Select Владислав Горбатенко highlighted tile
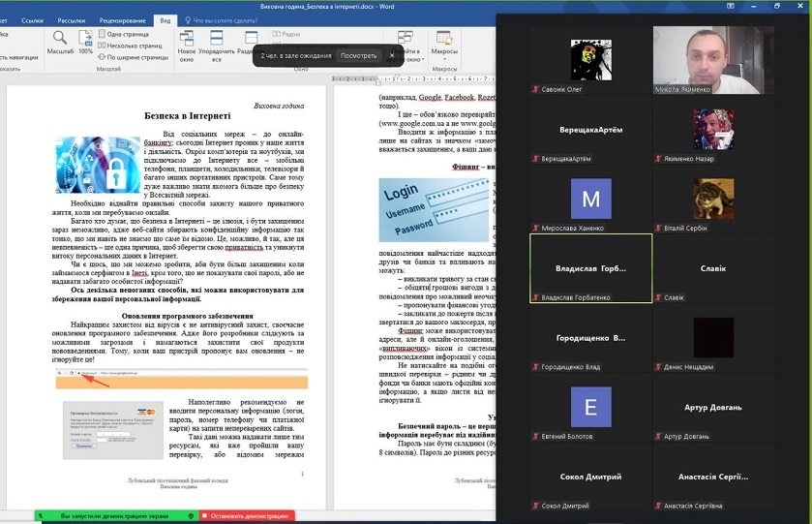 point(591,268)
